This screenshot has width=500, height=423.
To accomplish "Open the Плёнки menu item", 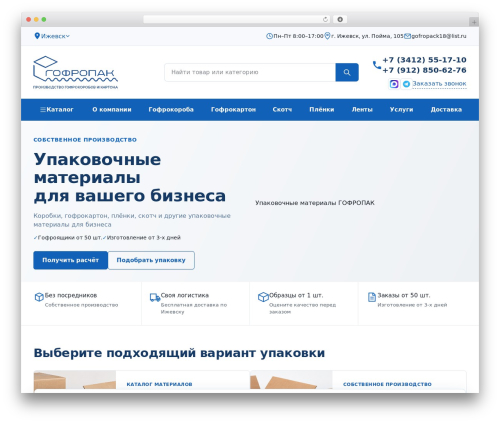I will (x=322, y=110).
